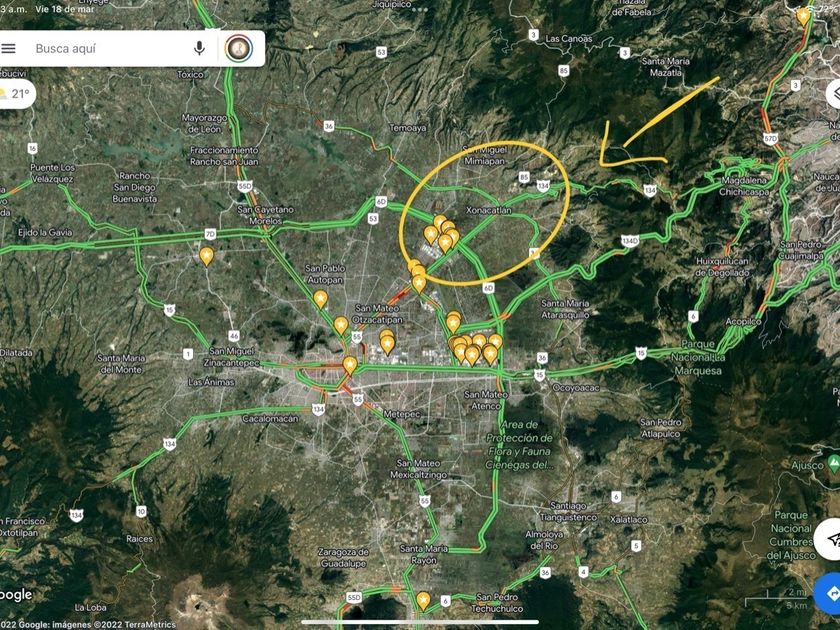The width and height of the screenshot is (840, 630).
Task: Select the star pin in central Toluca
Action: pyautogui.click(x=350, y=365)
